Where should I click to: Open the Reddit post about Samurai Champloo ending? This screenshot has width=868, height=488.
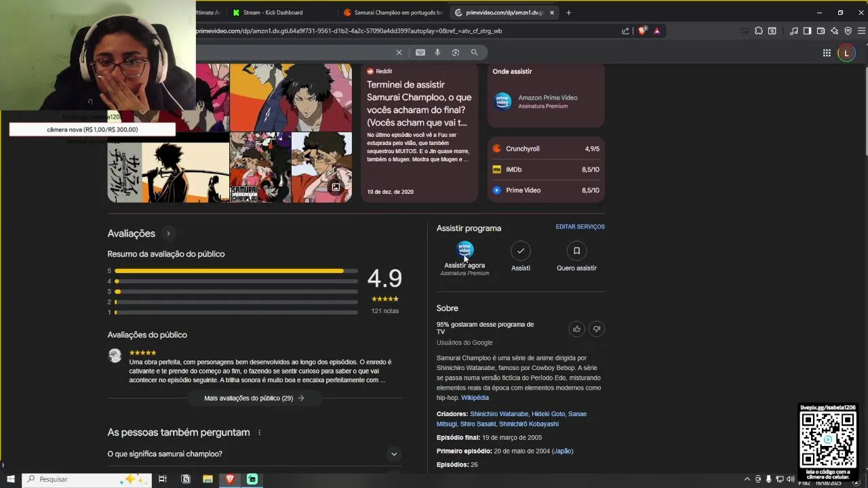pos(419,133)
